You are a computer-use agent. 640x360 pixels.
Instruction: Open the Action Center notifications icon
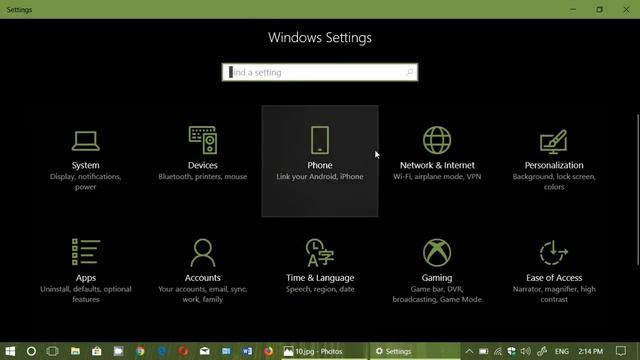[x=621, y=351]
